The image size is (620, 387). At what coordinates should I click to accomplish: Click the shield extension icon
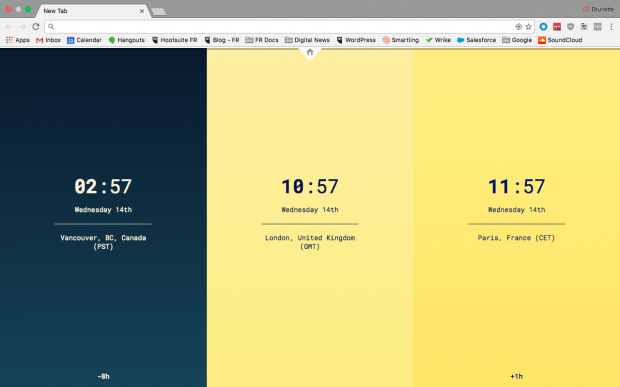coord(570,26)
